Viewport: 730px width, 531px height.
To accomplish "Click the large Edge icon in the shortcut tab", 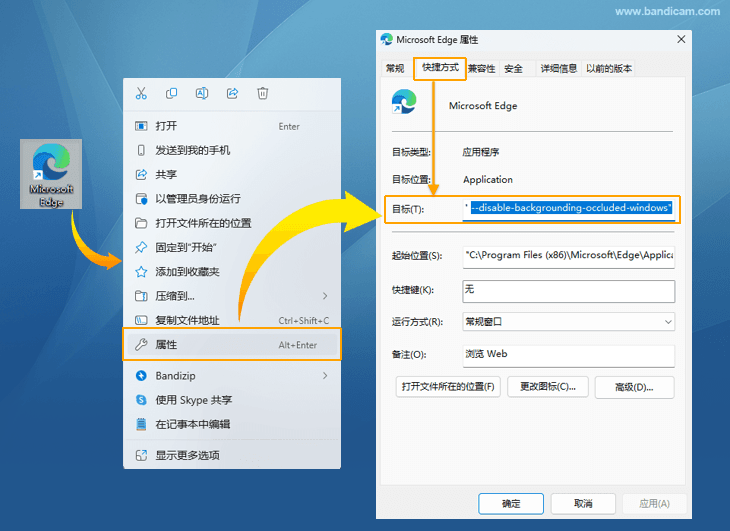I will pos(404,102).
